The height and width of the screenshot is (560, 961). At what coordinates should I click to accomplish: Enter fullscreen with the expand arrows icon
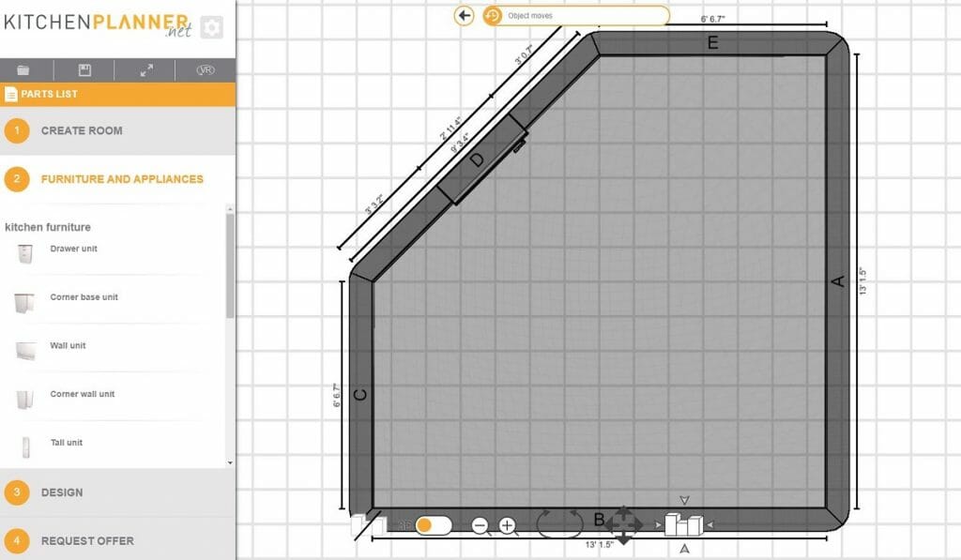pyautogui.click(x=146, y=70)
